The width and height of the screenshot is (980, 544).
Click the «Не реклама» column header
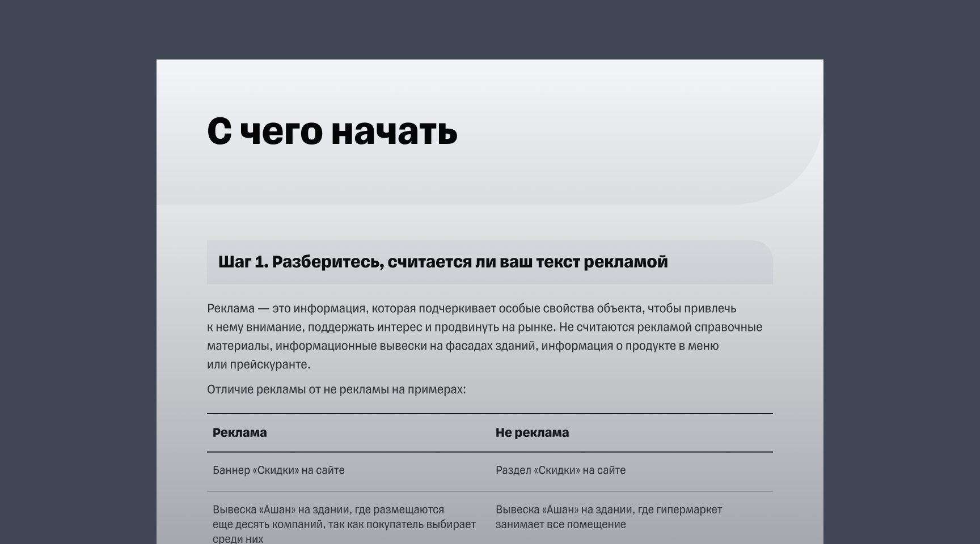[x=532, y=432]
